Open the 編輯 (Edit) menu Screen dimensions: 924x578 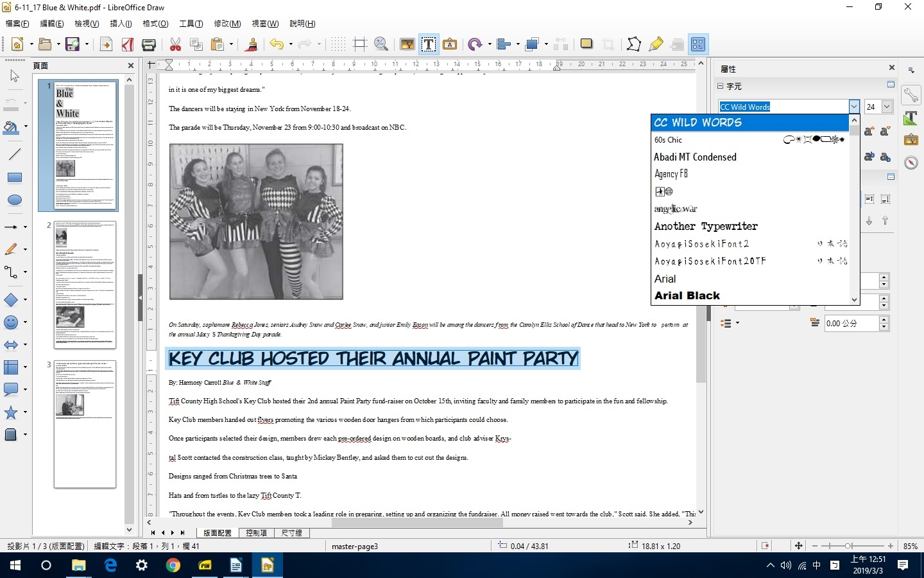click(52, 24)
